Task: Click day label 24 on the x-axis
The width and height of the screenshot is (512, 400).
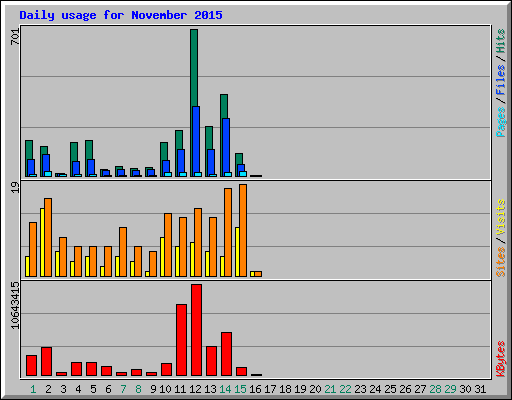Action: pos(375,389)
